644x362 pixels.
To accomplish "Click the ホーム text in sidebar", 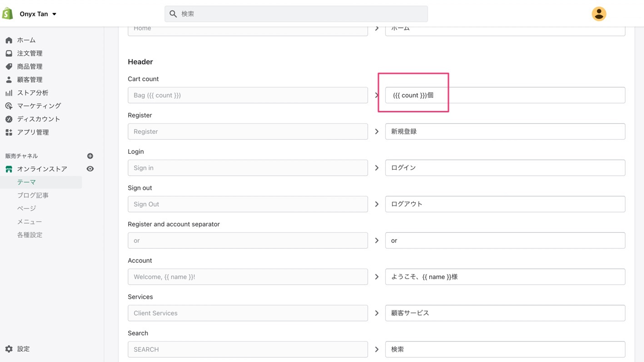I will point(26,40).
